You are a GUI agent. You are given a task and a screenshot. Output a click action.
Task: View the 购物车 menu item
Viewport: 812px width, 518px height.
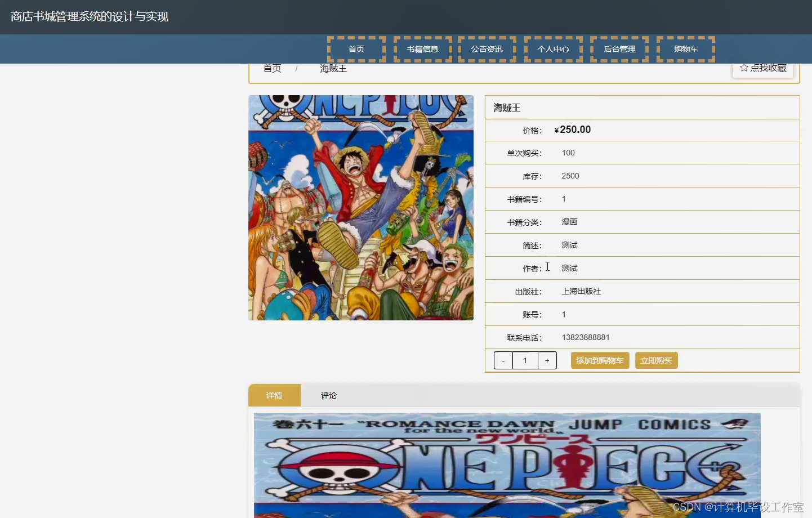click(x=686, y=49)
